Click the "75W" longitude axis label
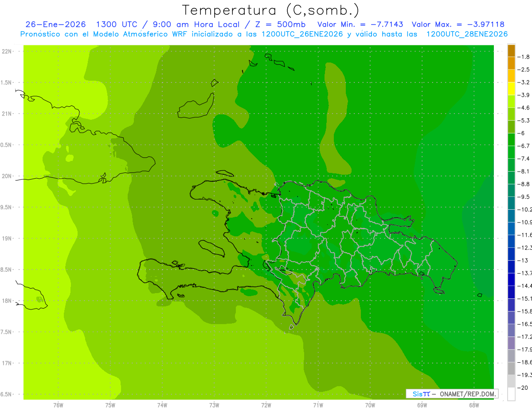Screen dimensions: 532x411 pyautogui.click(x=110, y=405)
